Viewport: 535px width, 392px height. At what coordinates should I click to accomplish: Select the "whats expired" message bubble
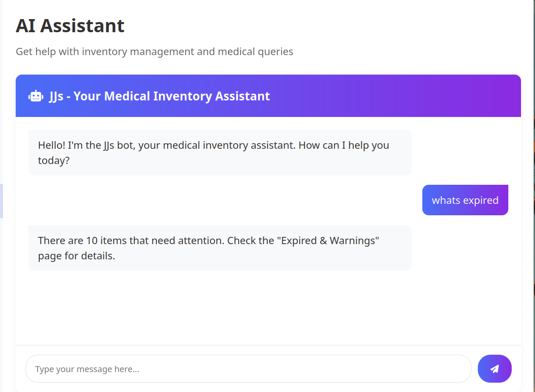click(x=465, y=200)
